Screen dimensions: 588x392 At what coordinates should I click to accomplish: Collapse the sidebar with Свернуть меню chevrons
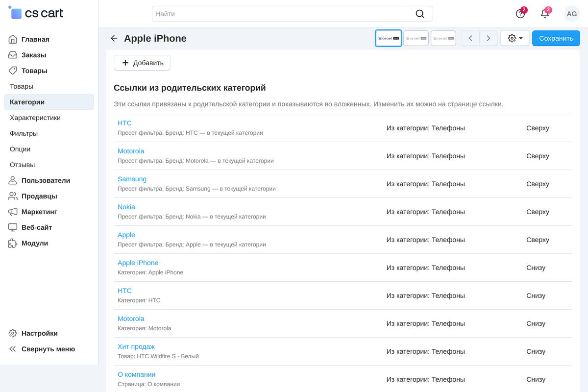[x=13, y=349]
